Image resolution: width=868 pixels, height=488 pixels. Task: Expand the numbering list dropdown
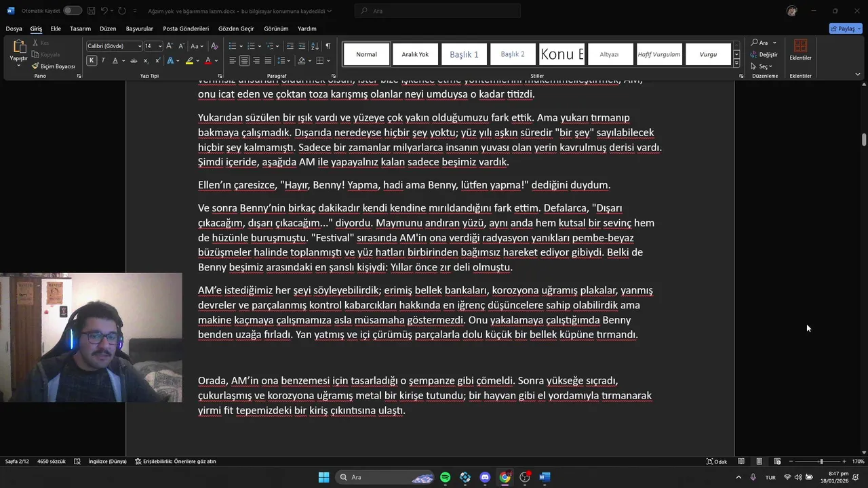tap(259, 45)
